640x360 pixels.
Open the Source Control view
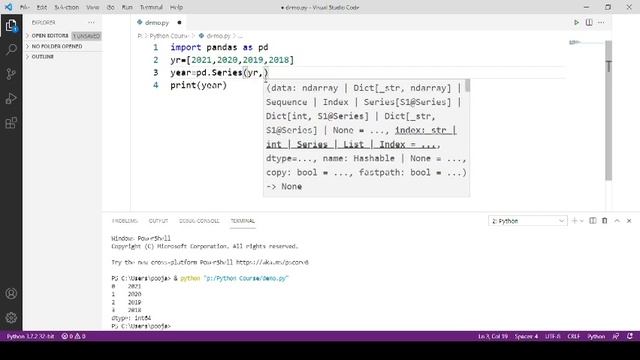pyautogui.click(x=11, y=74)
